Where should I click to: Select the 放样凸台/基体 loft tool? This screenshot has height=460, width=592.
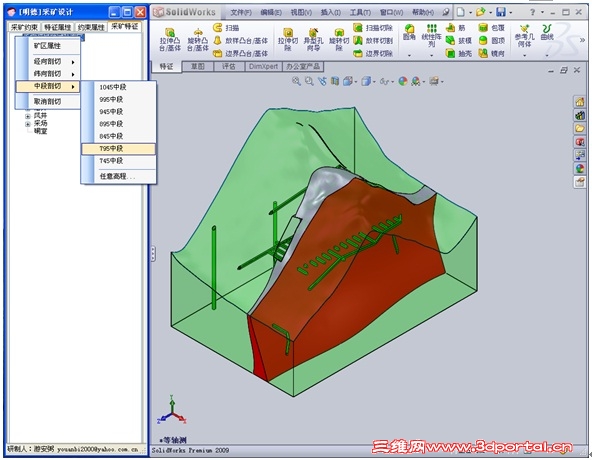click(x=240, y=40)
